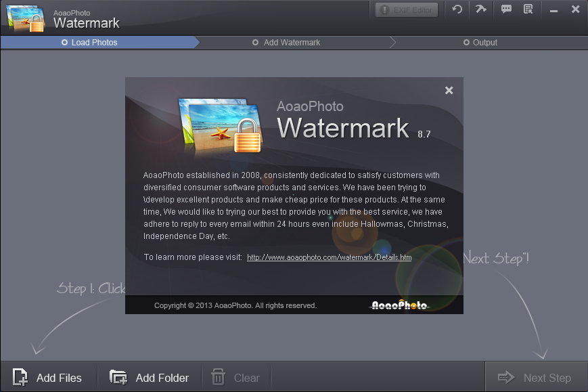Click the AoaoPhoto Watermark logo in title bar
The height and width of the screenshot is (392, 588).
26,18
